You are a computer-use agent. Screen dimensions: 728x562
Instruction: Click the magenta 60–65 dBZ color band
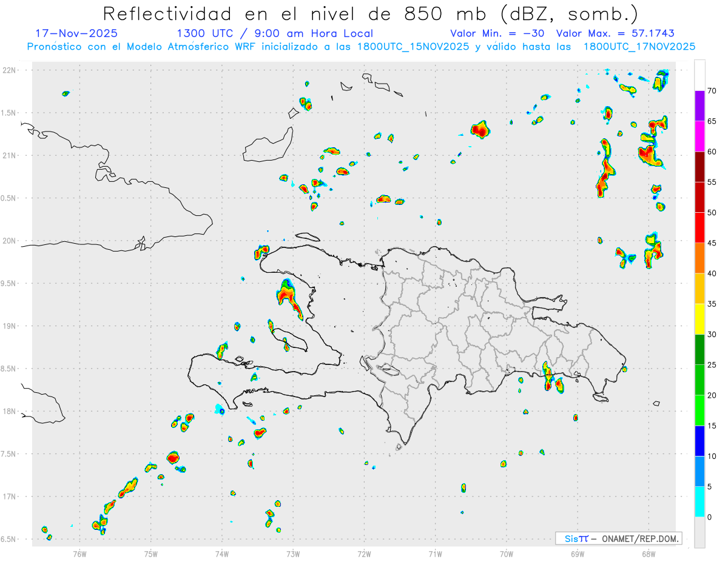click(x=699, y=136)
